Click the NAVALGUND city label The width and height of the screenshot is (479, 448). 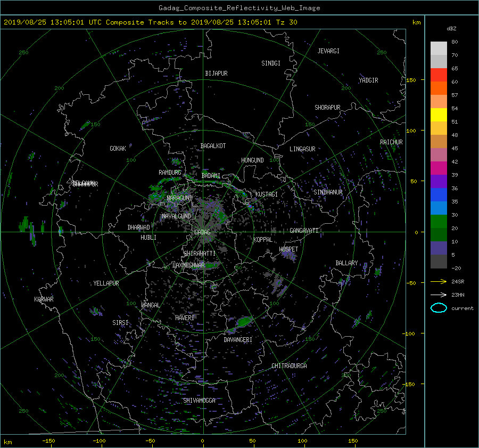coord(176,216)
